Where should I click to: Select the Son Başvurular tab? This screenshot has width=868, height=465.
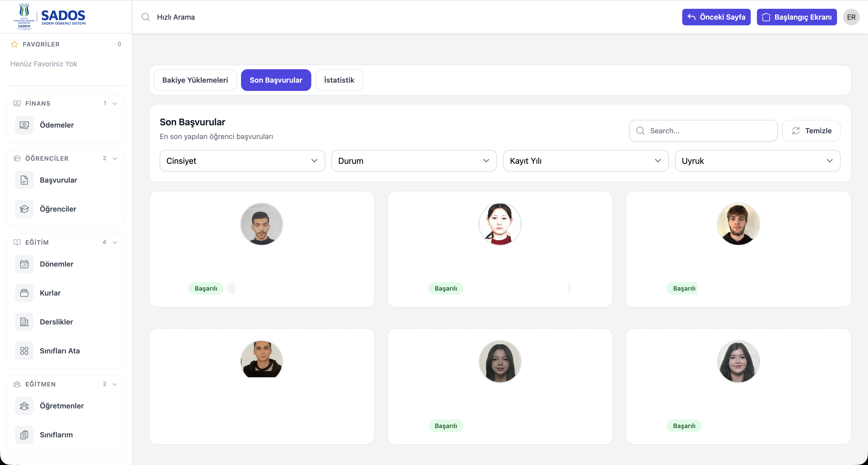(276, 80)
